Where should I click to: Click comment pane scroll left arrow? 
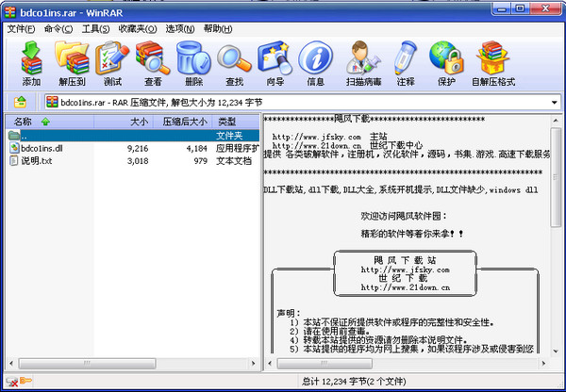pos(269,363)
